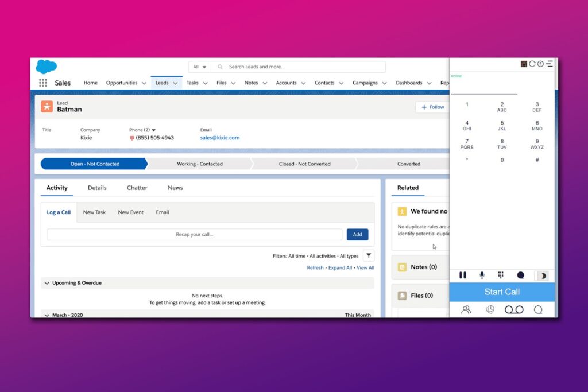Open call history icon in dialer footer
Viewport: 588px width, 392px height.
pos(490,310)
